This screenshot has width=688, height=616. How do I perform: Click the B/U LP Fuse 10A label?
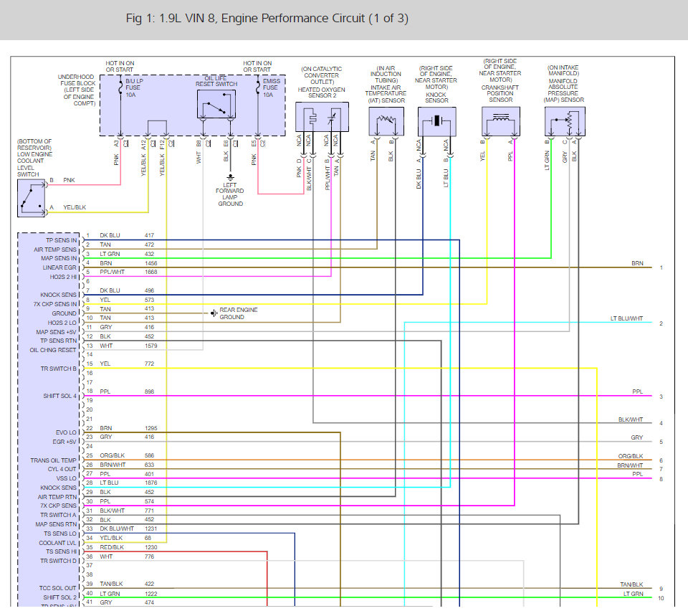pos(134,87)
